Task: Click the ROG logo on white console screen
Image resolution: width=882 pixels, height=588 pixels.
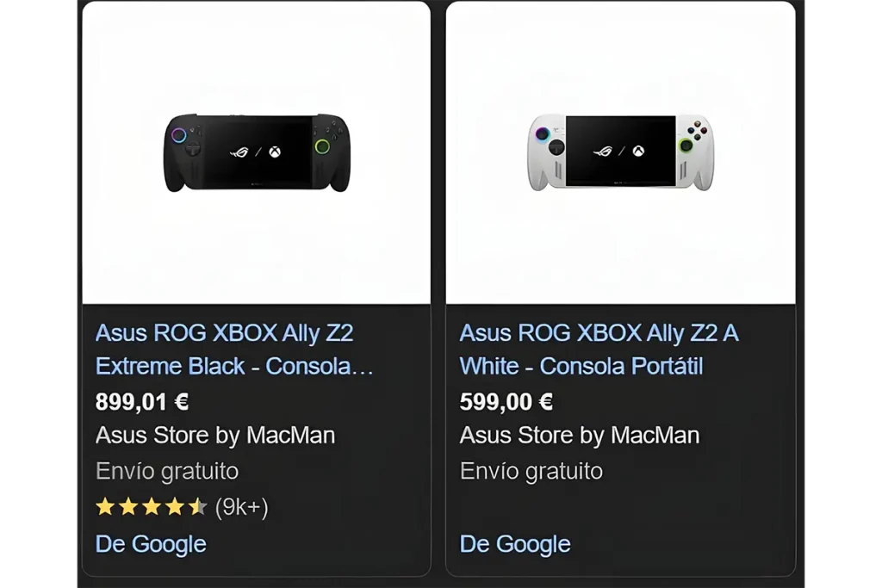Action: (603, 151)
